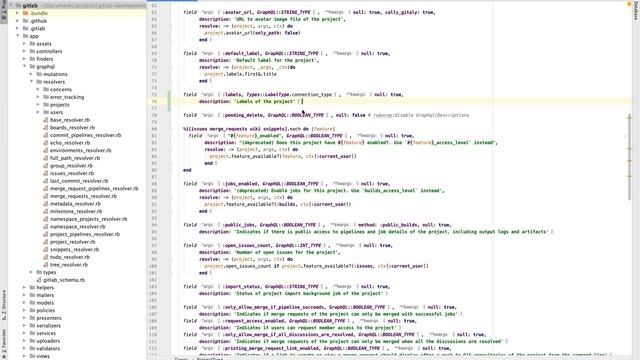The height and width of the screenshot is (360, 640).
Task: Open the Structure tool window tab
Action: coord(4,305)
